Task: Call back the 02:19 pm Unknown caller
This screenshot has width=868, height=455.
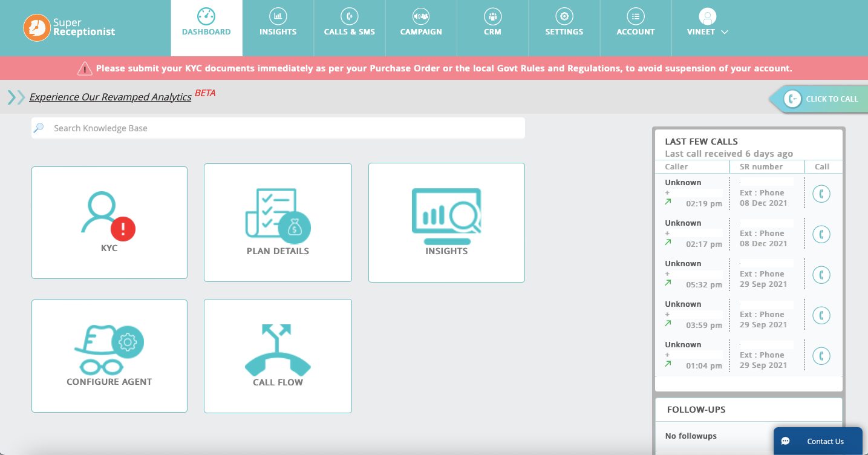Action: [821, 194]
